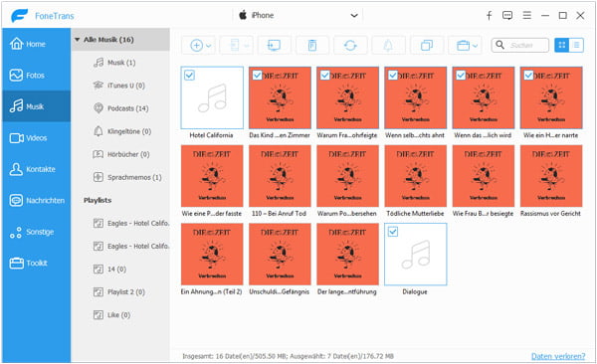The width and height of the screenshot is (597, 364).
Task: Click the Daten verloren? link
Action: pyautogui.click(x=558, y=356)
